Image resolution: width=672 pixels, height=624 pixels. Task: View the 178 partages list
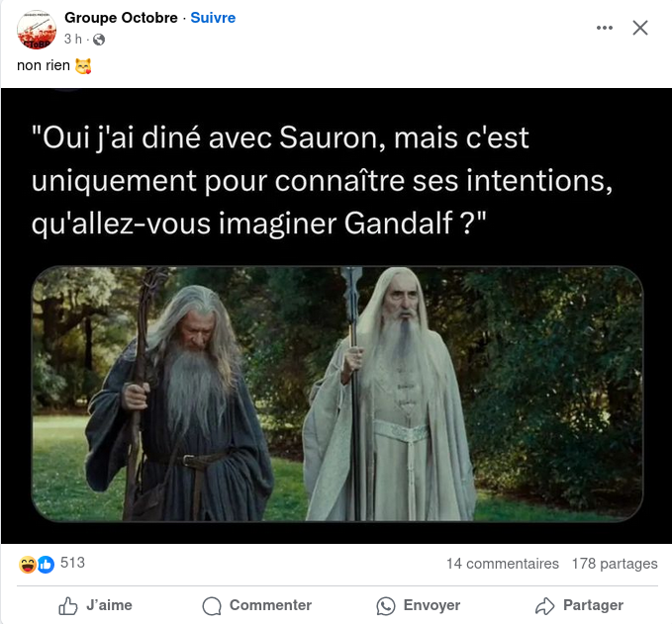pyautogui.click(x=615, y=564)
